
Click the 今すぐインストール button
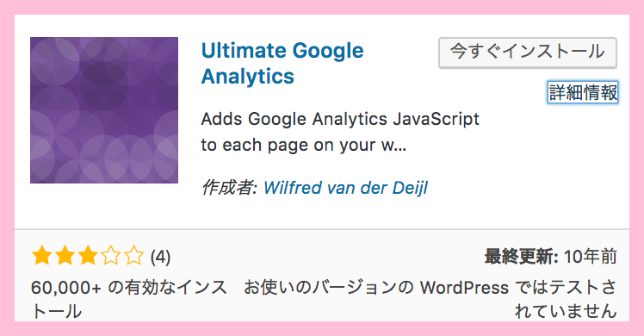pos(528,53)
